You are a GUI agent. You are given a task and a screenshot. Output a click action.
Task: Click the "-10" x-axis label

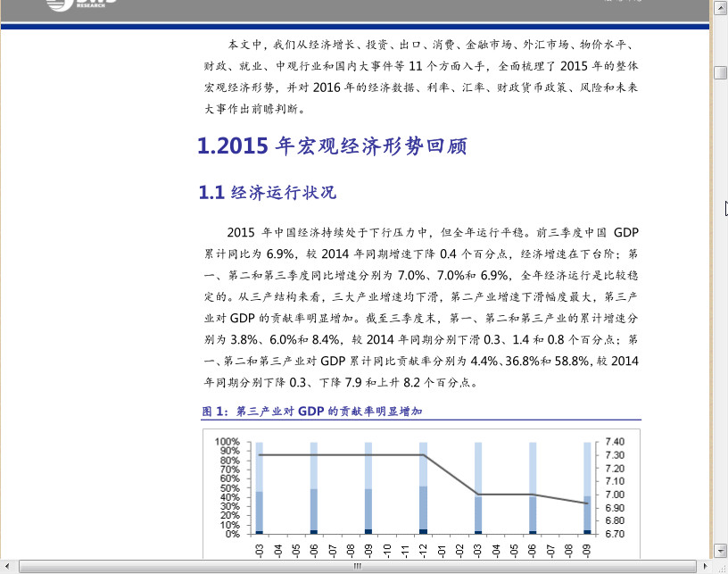[387, 551]
